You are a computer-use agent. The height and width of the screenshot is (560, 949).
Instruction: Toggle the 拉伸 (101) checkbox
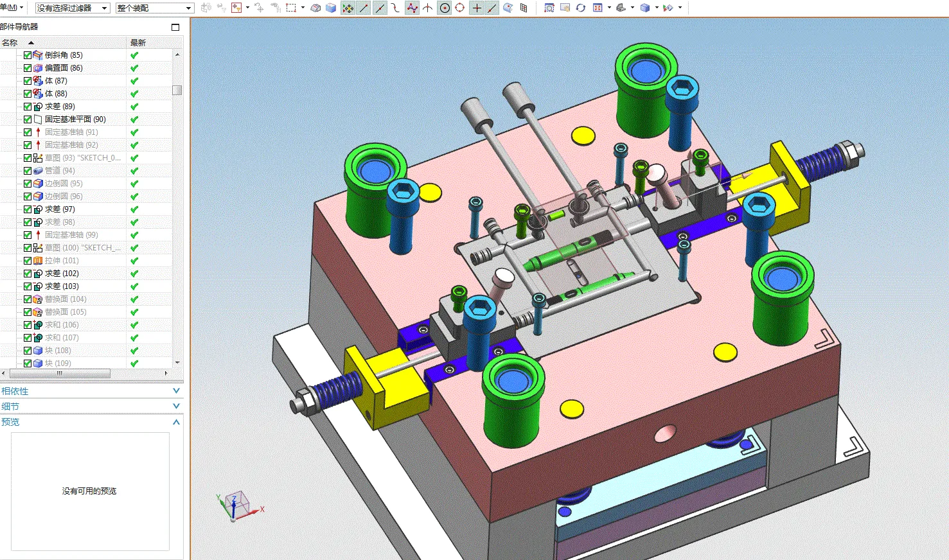28,261
